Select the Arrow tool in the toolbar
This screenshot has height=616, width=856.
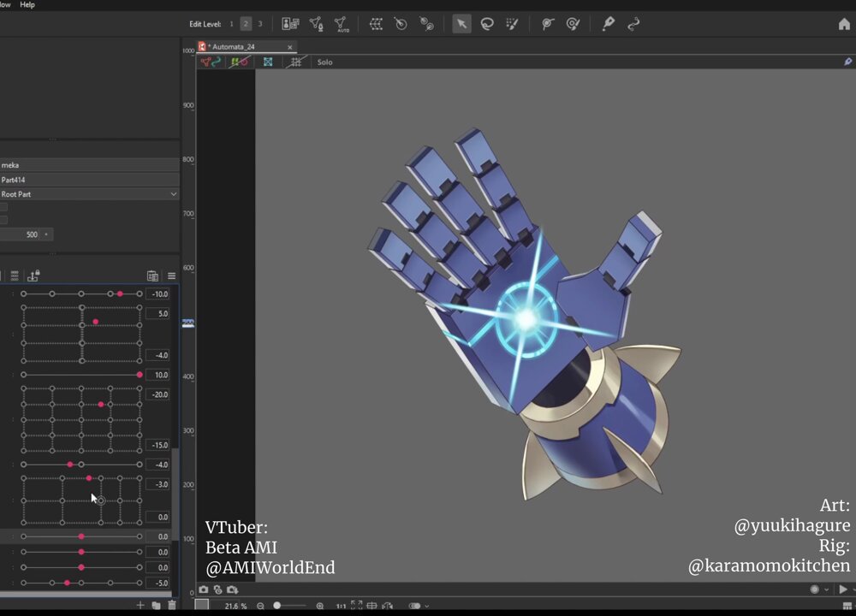(462, 24)
